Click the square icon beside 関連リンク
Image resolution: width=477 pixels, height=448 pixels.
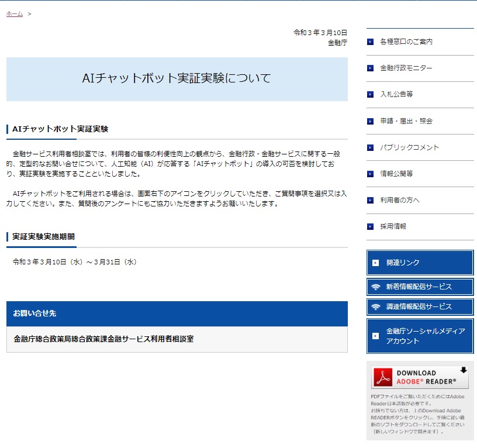point(376,263)
